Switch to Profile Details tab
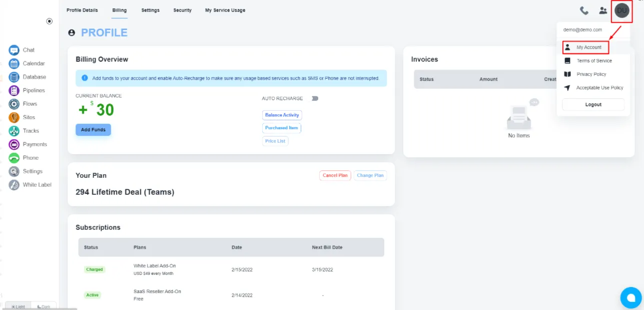The width and height of the screenshot is (644, 310). coord(82,10)
